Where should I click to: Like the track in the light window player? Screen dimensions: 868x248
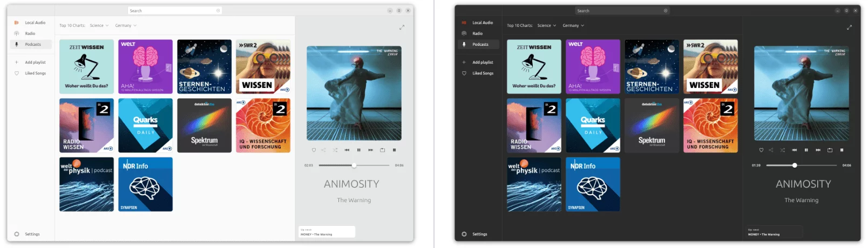pyautogui.click(x=314, y=150)
